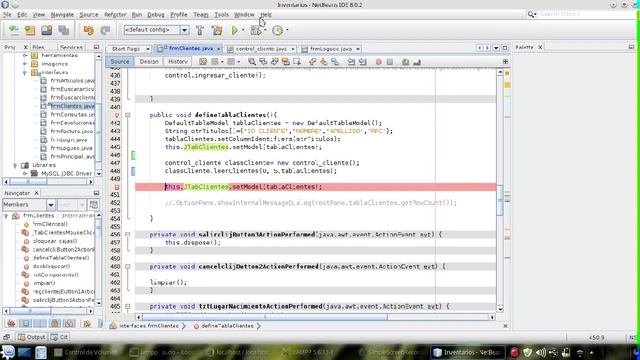This screenshot has height=360, width=640.
Task: Toggle the Navigator filter icon with lock
Action: [x=55, y=323]
